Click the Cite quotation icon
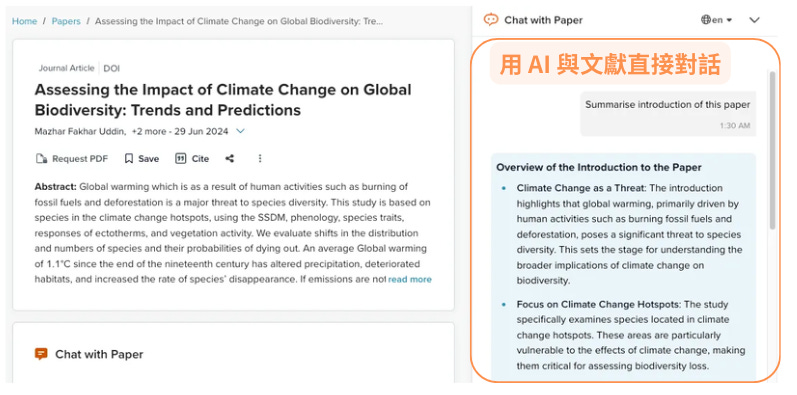This screenshot has height=395, width=797. coord(180,159)
